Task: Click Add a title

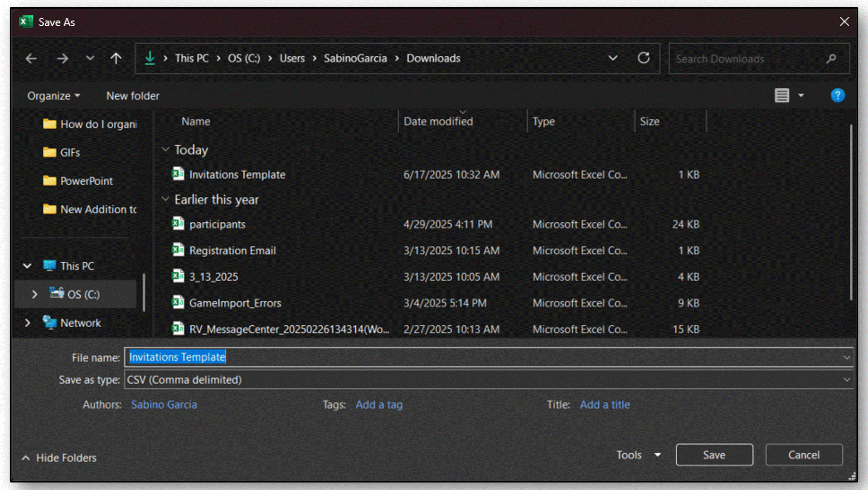Action: click(605, 405)
